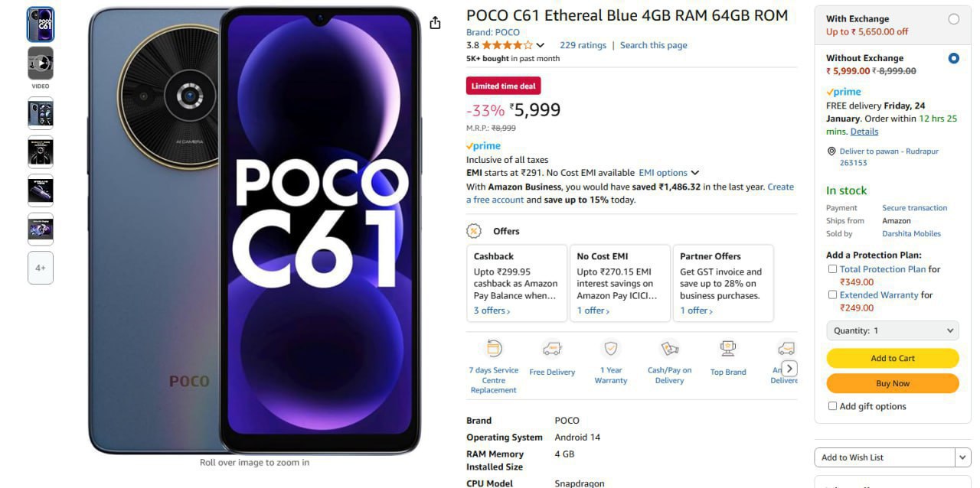This screenshot has height=488, width=980.
Task: Open the Add to Wish List dropdown arrow
Action: click(962, 457)
